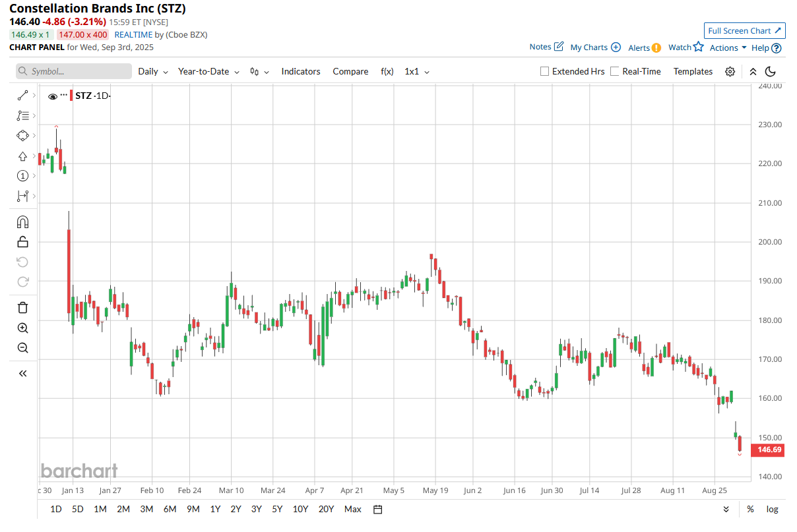Select the 5D range
This screenshot has width=797, height=532.
coord(78,509)
